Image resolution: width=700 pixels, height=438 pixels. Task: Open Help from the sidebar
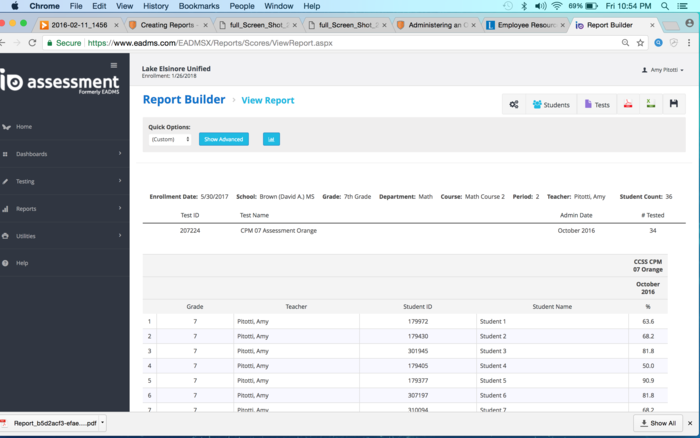(22, 263)
